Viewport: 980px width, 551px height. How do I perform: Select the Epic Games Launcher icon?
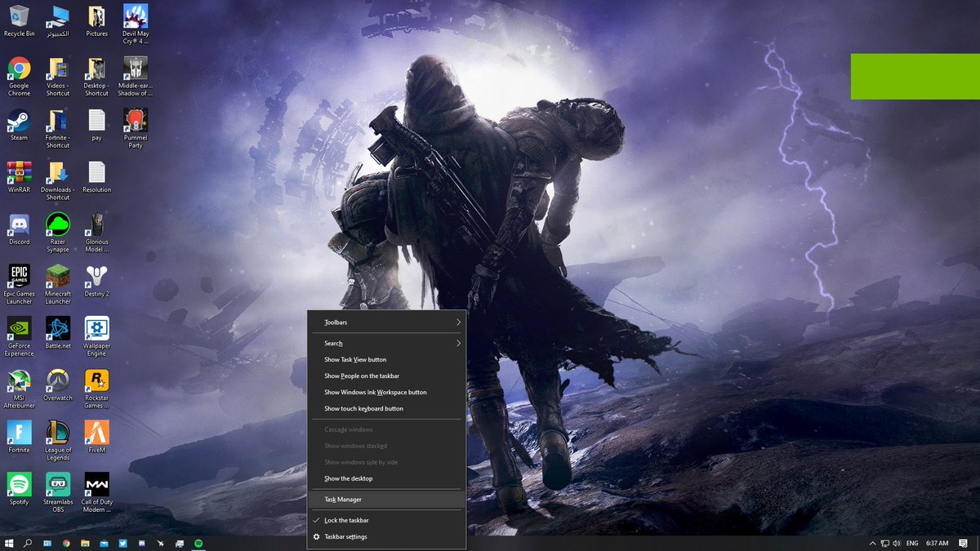[19, 284]
